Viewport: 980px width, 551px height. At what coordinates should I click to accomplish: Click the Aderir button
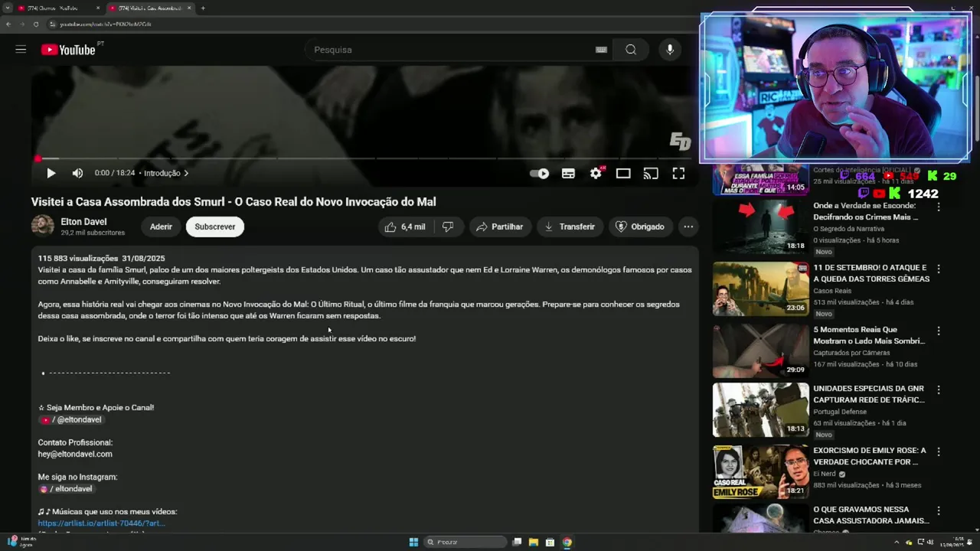[161, 227]
